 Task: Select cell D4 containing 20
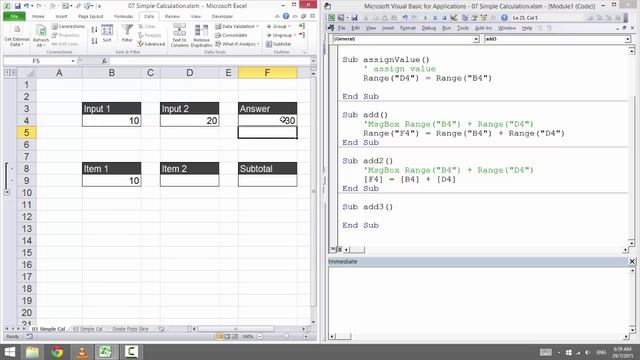(x=189, y=121)
